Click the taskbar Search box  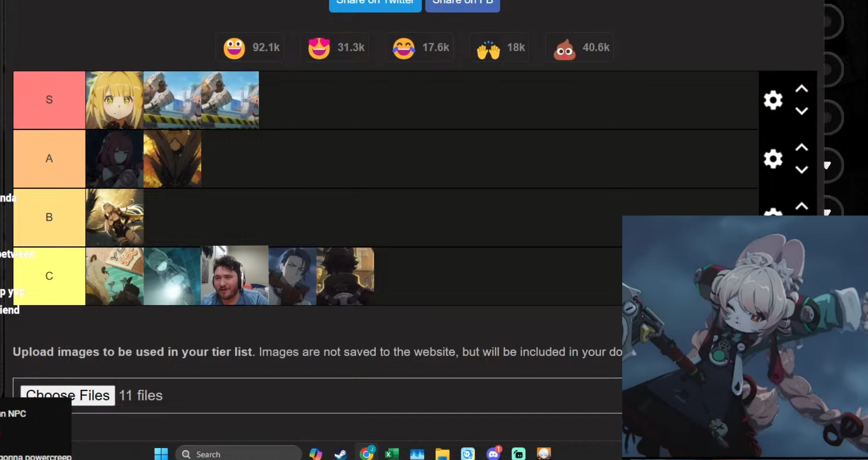[238, 454]
